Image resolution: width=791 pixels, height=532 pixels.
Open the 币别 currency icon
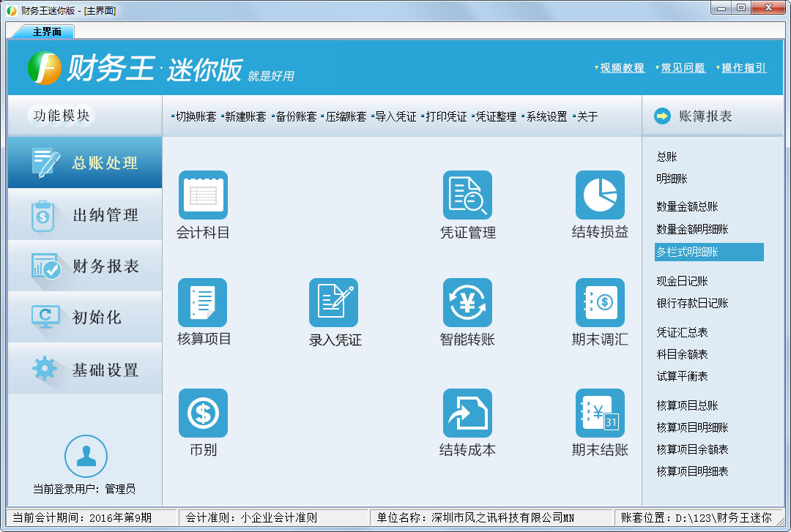click(x=203, y=413)
